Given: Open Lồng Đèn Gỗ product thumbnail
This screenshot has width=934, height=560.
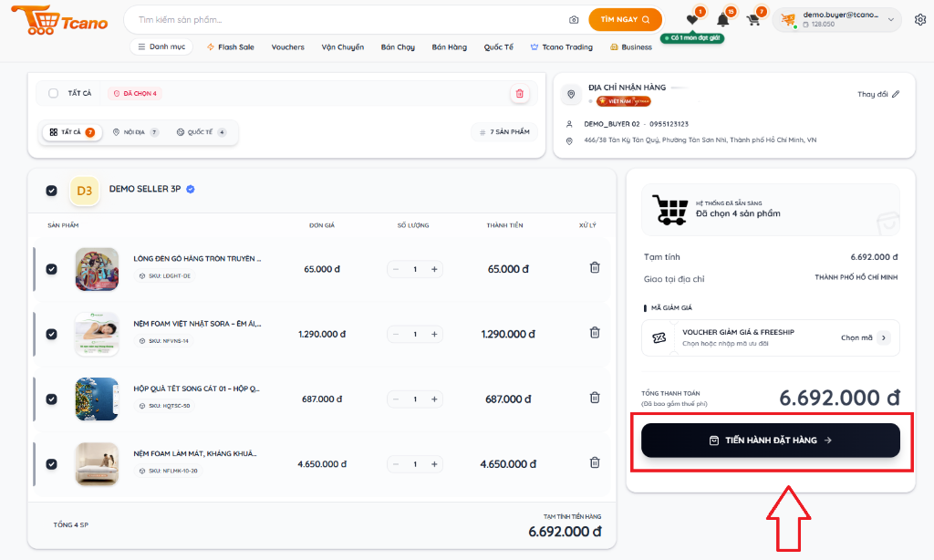Looking at the screenshot, I should 97,269.
